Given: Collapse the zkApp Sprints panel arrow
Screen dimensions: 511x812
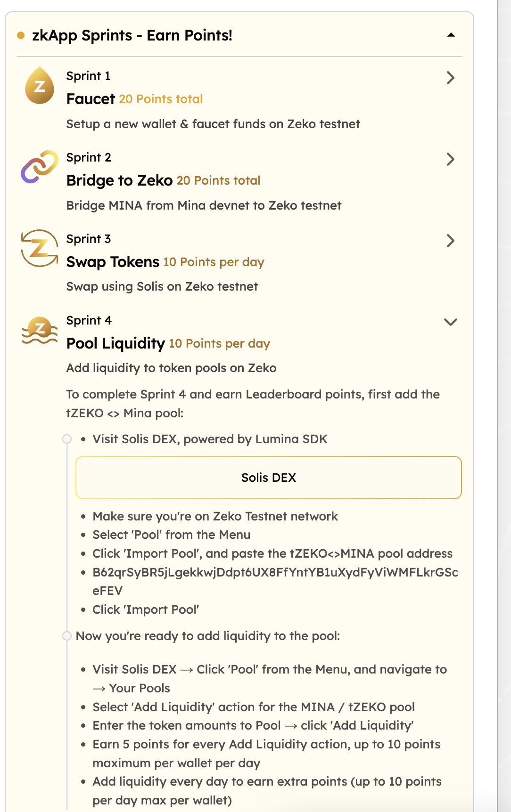Looking at the screenshot, I should (x=451, y=35).
